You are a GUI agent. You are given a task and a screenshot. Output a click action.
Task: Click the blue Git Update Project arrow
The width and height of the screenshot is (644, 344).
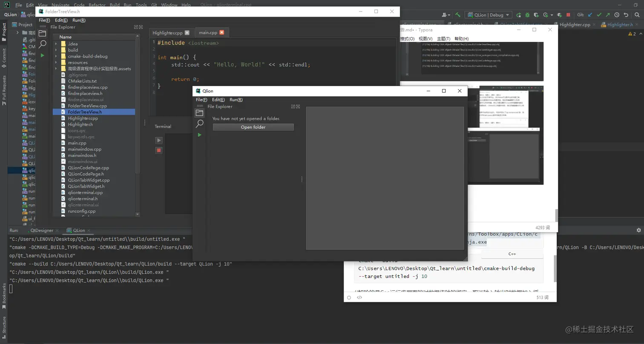point(590,15)
